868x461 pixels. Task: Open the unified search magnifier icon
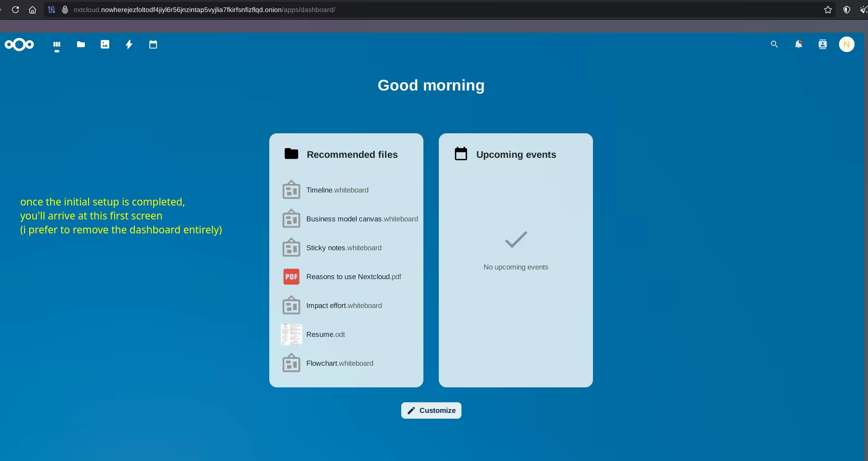point(775,44)
